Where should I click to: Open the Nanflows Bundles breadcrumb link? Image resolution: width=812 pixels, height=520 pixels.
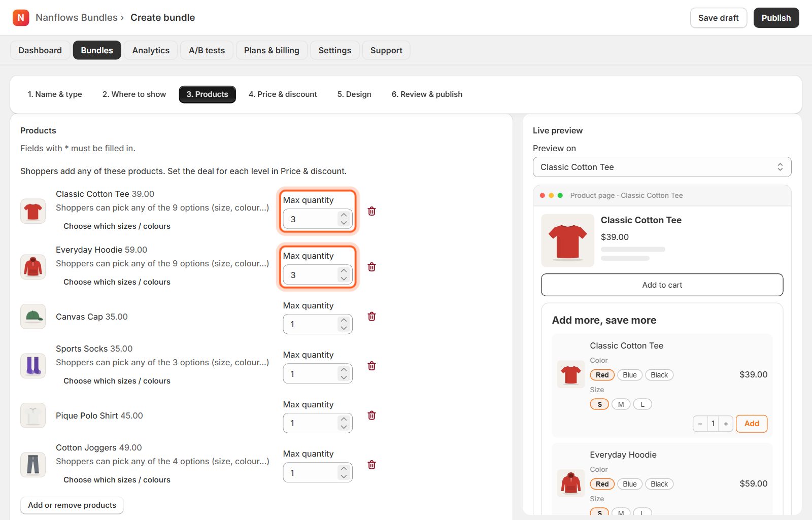click(77, 18)
